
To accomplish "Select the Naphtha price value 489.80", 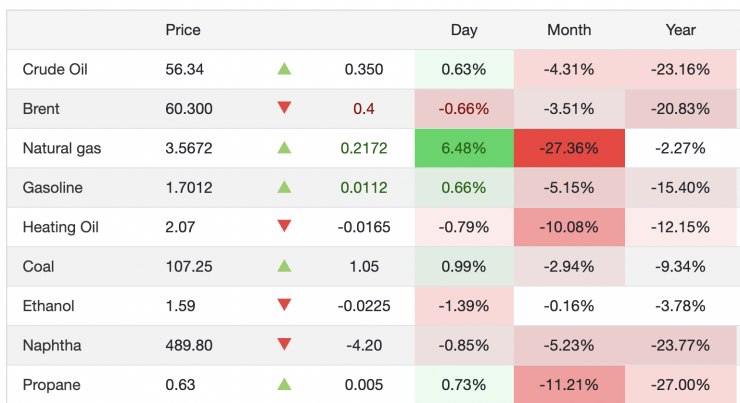I will 188,345.
